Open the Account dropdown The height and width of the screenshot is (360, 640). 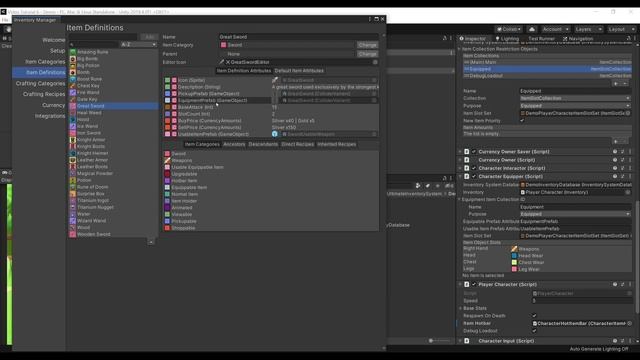555,29
